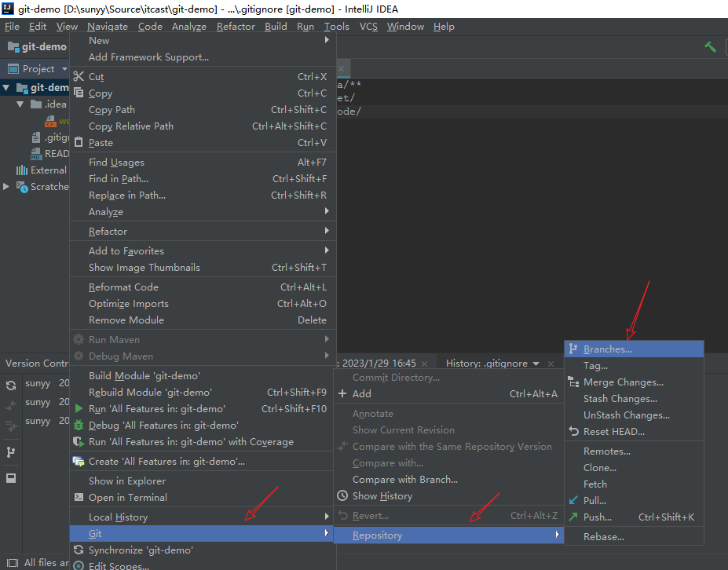
Task: Select Compare with Branch... entry
Action: coord(449,480)
